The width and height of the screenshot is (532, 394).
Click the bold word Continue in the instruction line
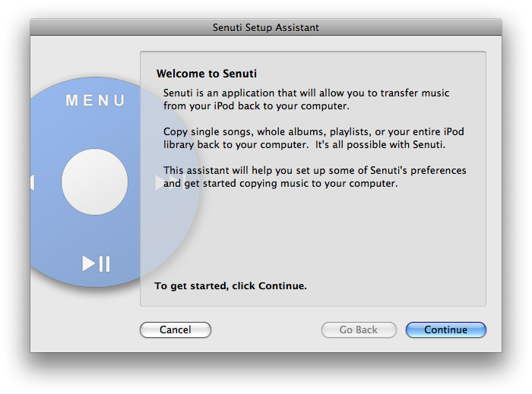(280, 286)
